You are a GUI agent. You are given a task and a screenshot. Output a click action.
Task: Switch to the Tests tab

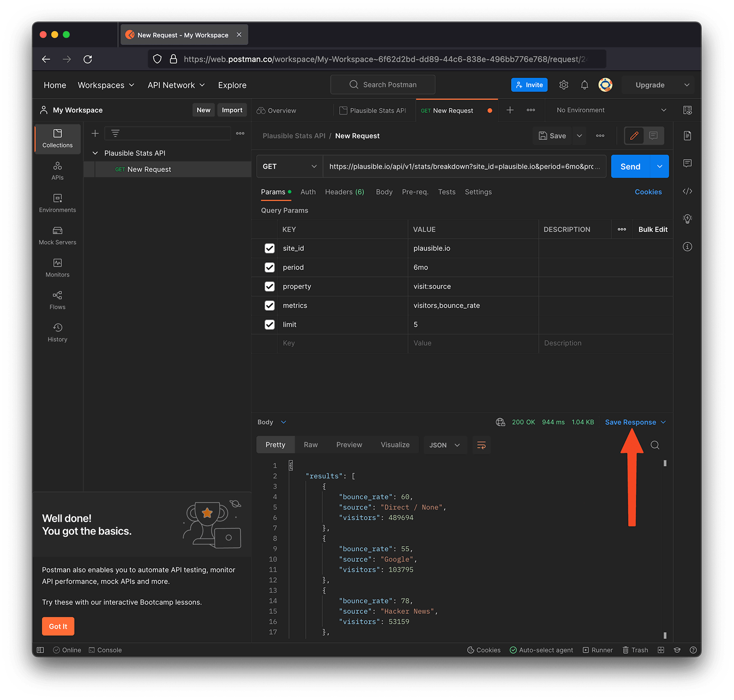click(446, 192)
